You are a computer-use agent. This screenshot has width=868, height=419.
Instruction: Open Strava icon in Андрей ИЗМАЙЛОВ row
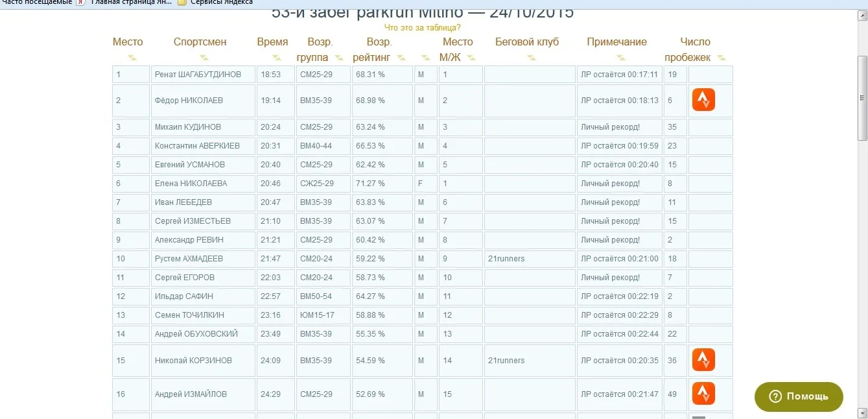coord(703,394)
